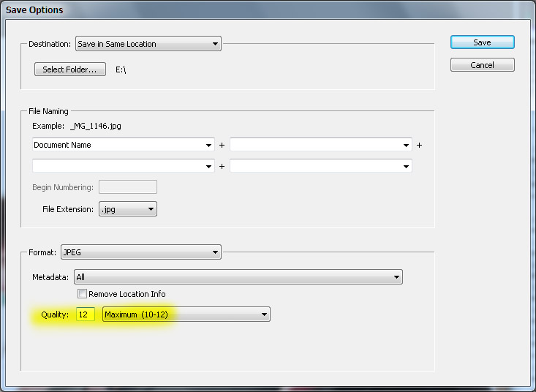The image size is (536, 392).
Task: Click the E:\ destination path text
Action: (x=122, y=69)
